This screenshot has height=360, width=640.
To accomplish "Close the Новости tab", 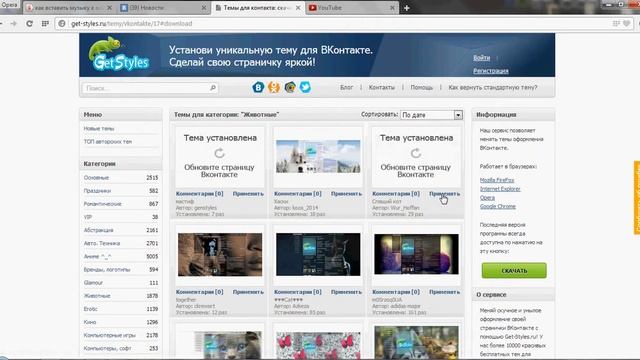I will pos(204,8).
